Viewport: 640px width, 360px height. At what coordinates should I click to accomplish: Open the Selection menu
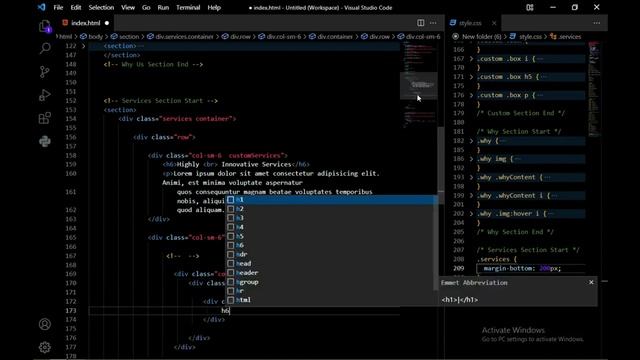[x=101, y=7]
